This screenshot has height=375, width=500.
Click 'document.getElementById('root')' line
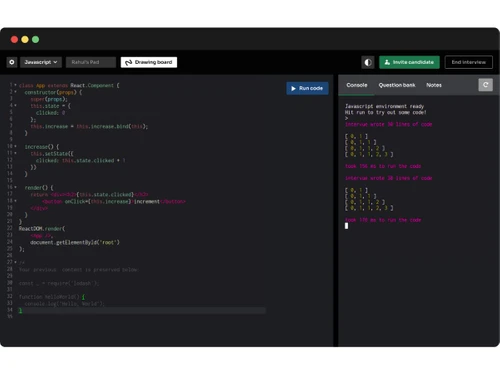75,242
